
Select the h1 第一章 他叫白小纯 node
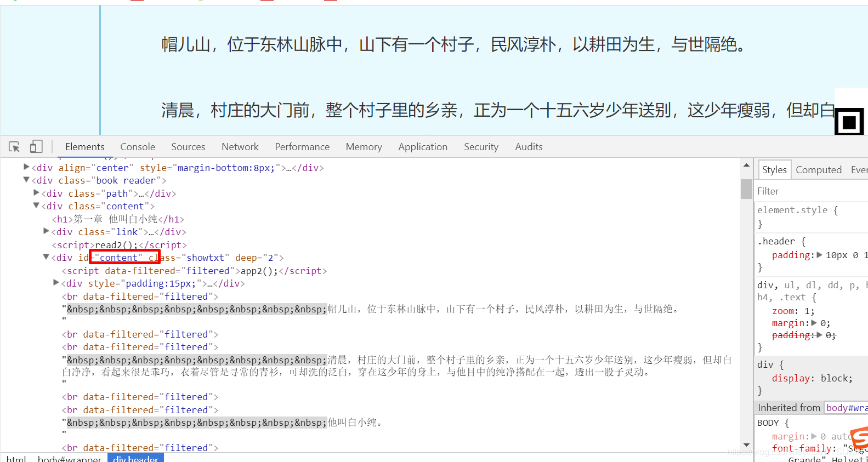click(118, 219)
